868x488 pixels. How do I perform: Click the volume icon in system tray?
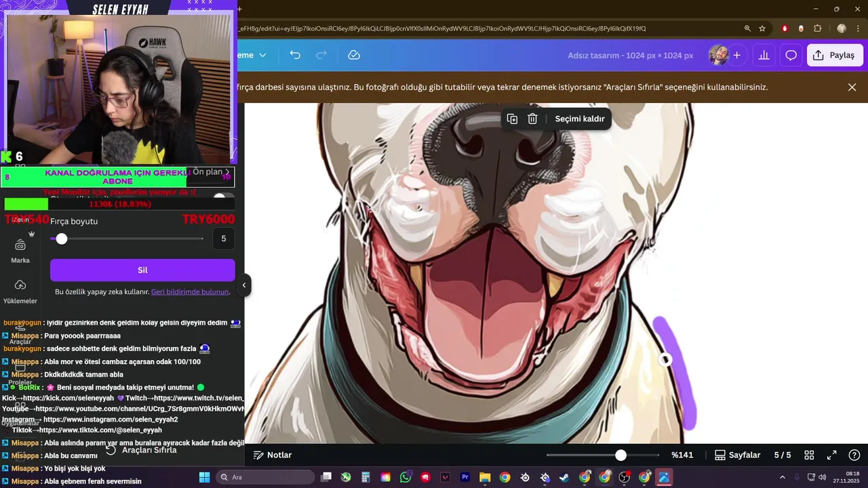click(x=822, y=477)
